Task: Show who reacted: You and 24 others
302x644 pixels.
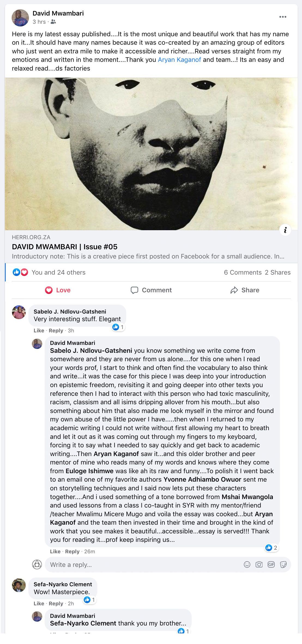Action: point(58,272)
